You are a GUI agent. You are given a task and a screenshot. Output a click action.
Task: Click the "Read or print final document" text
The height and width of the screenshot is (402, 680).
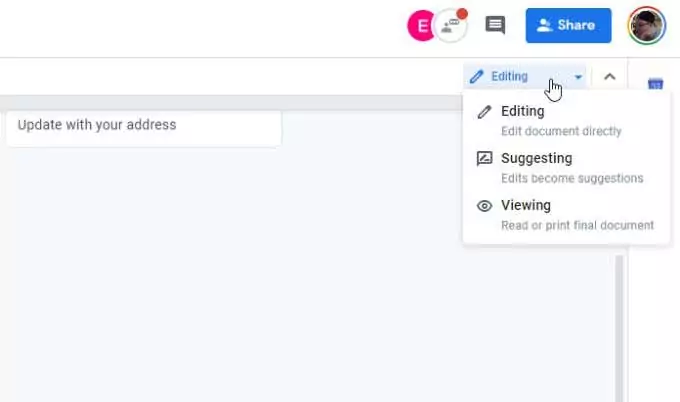click(577, 225)
